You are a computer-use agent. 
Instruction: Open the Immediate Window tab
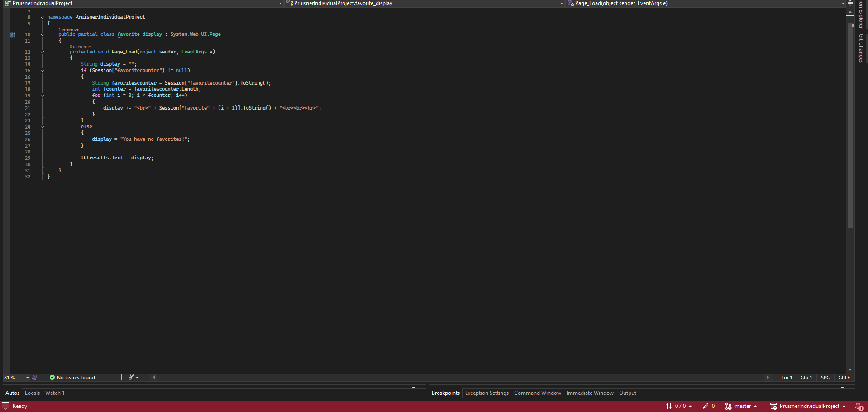[590, 393]
